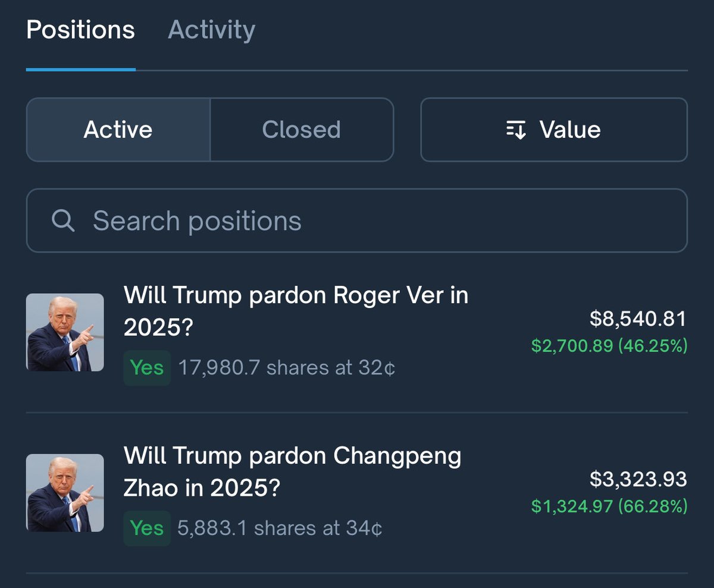Viewport: 714px width, 588px height.
Task: Click "17,980.7 shares at 32¢" details
Action: click(287, 369)
